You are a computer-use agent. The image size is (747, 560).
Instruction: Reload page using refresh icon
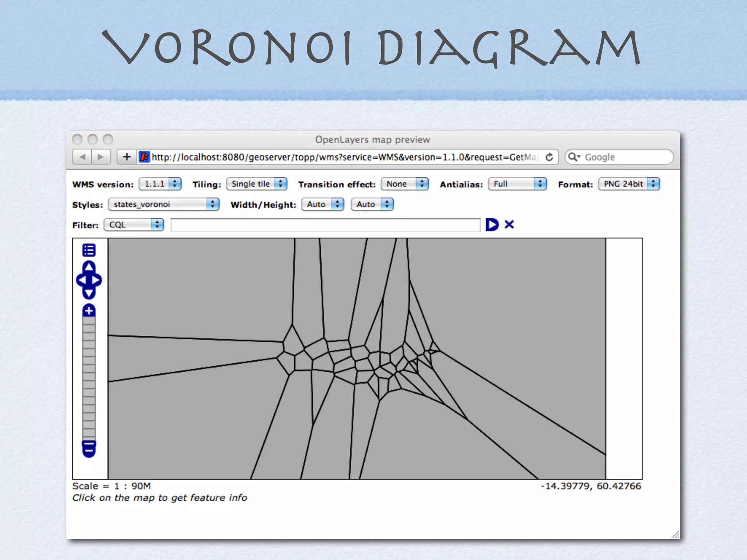(x=549, y=157)
